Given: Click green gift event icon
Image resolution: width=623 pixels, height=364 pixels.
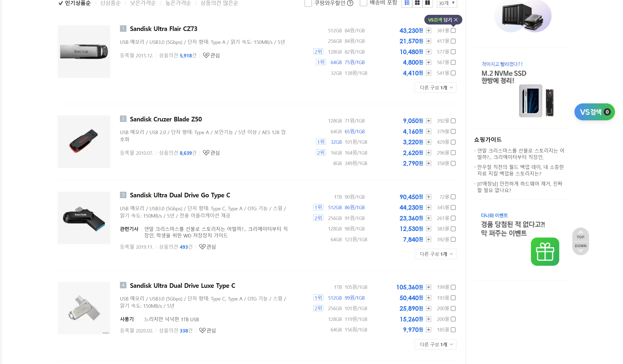Looking at the screenshot, I should coord(545,251).
